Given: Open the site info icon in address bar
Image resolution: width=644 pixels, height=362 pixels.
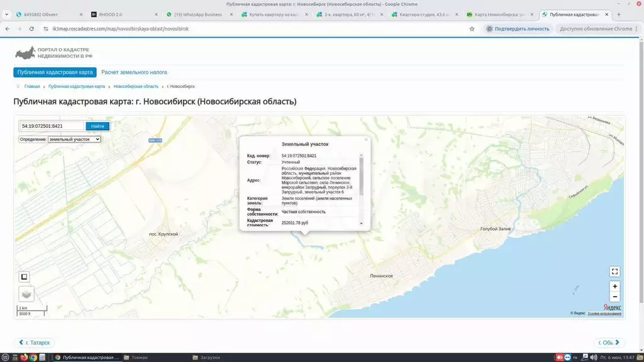Looking at the screenshot, I should [x=45, y=29].
